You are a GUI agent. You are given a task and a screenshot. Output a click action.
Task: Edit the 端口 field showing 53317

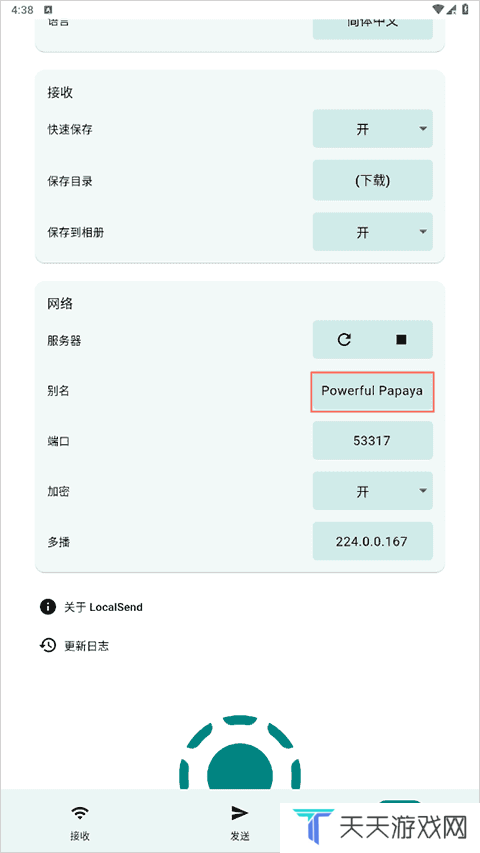click(x=373, y=441)
